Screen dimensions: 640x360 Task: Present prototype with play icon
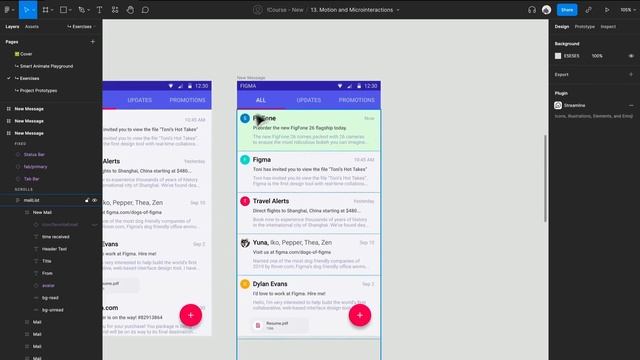coord(607,10)
